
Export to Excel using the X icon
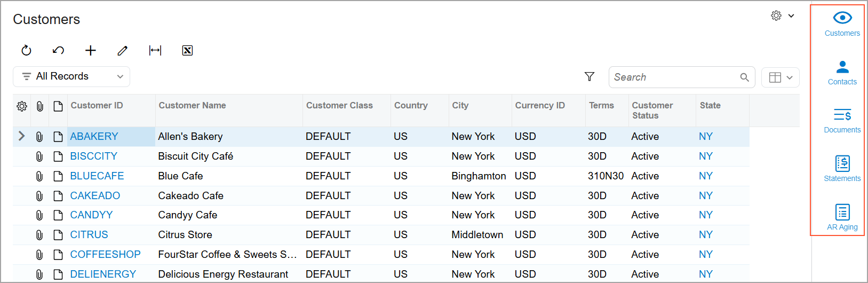[187, 51]
